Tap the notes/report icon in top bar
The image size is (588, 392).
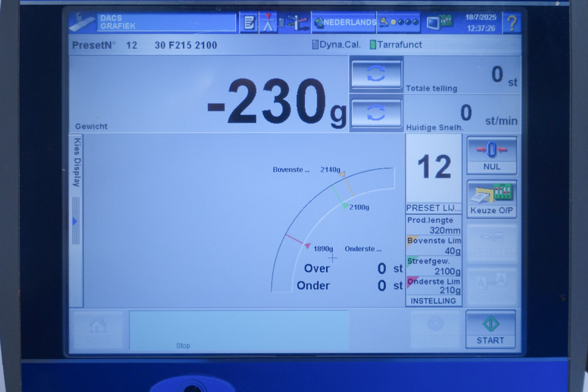pyautogui.click(x=249, y=23)
